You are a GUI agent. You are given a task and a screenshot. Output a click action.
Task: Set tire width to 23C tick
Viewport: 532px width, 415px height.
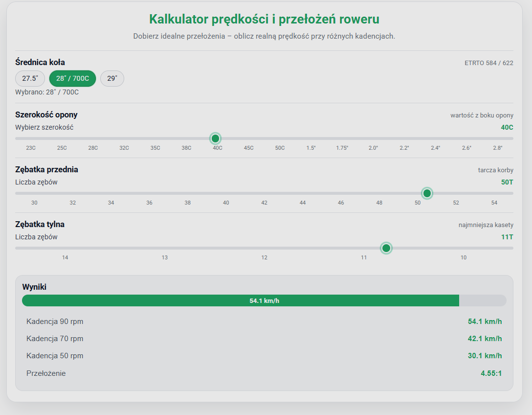tap(31, 148)
